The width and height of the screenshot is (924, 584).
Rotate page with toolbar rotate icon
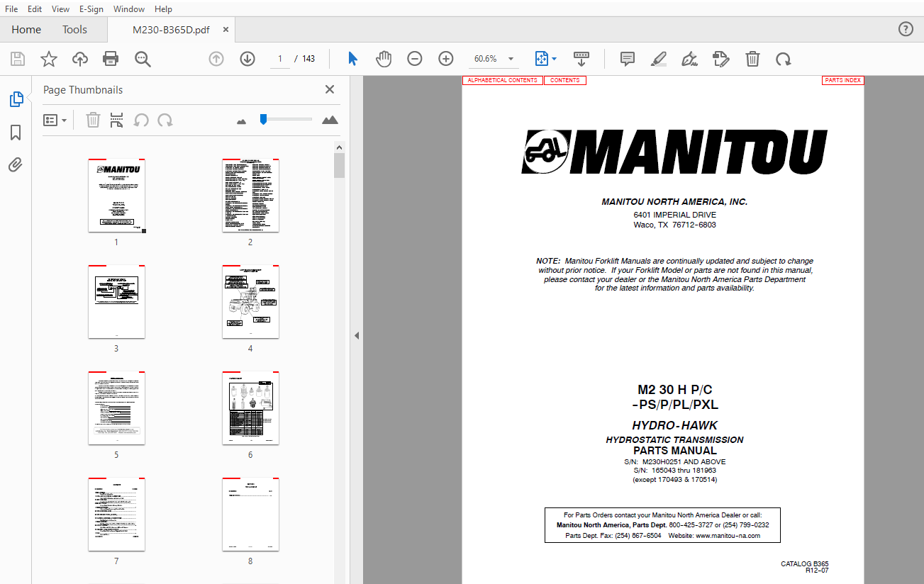[x=784, y=59]
